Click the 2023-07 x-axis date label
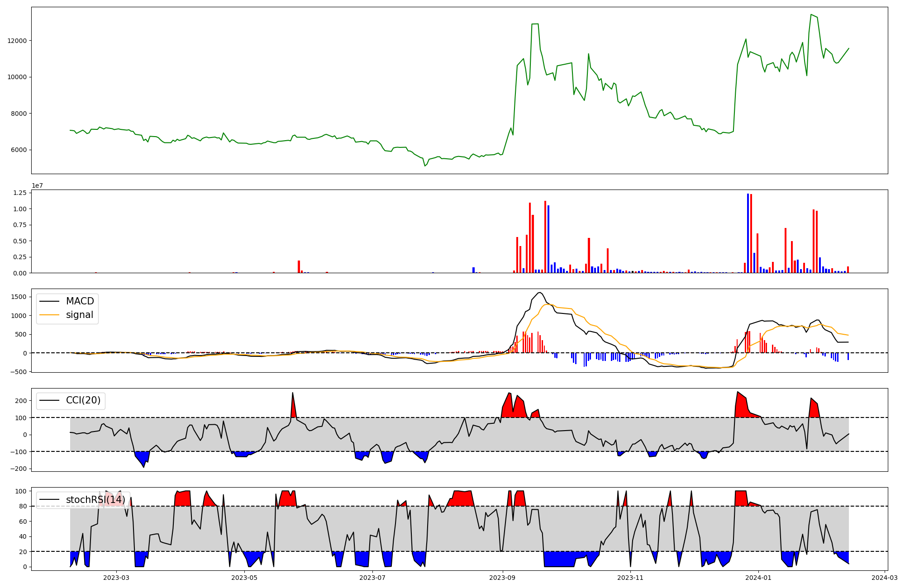905x588 pixels. tap(372, 578)
